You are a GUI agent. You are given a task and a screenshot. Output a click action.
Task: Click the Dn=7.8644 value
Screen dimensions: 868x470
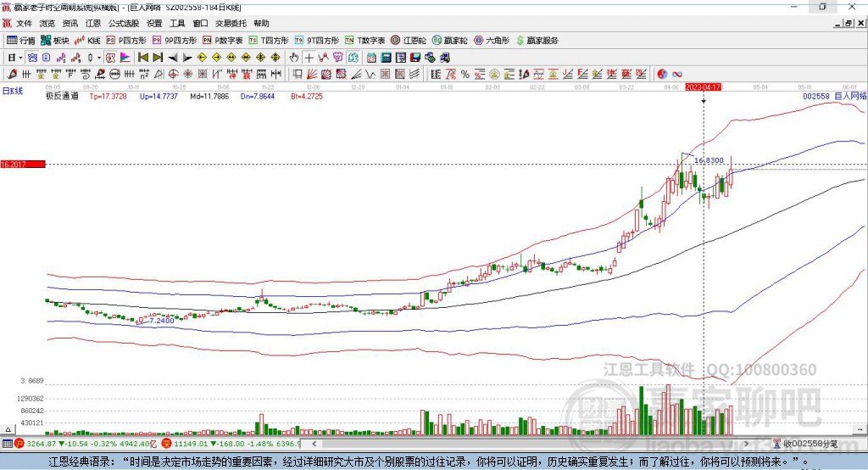tap(258, 96)
